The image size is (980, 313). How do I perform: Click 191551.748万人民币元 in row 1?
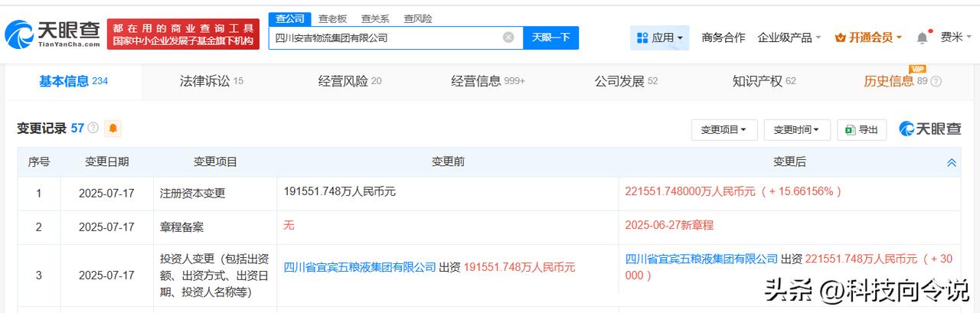tap(339, 192)
